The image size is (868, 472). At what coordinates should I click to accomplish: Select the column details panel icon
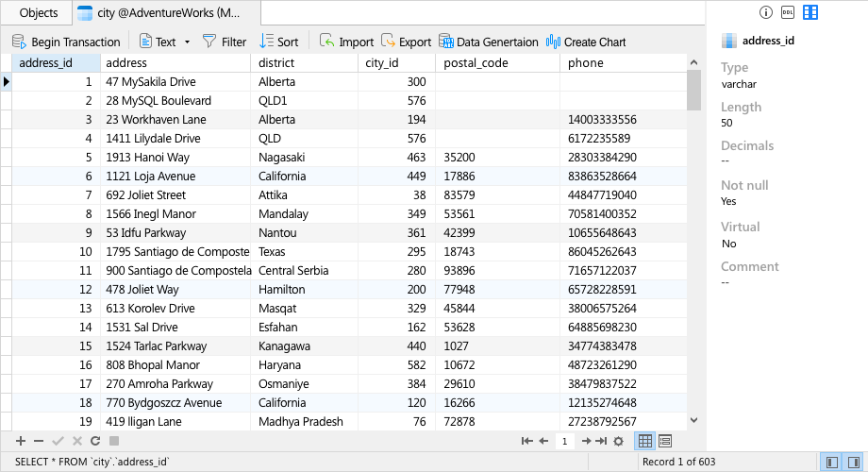810,12
